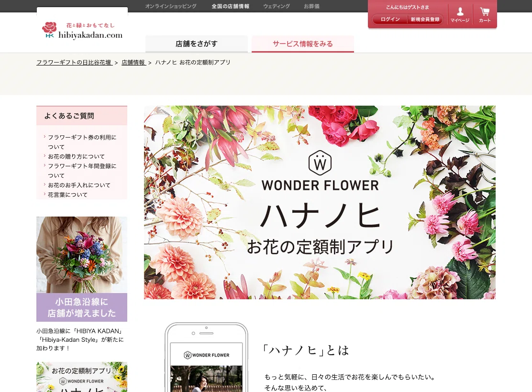Select 全国の店舗情報 in top menu

(231, 6)
